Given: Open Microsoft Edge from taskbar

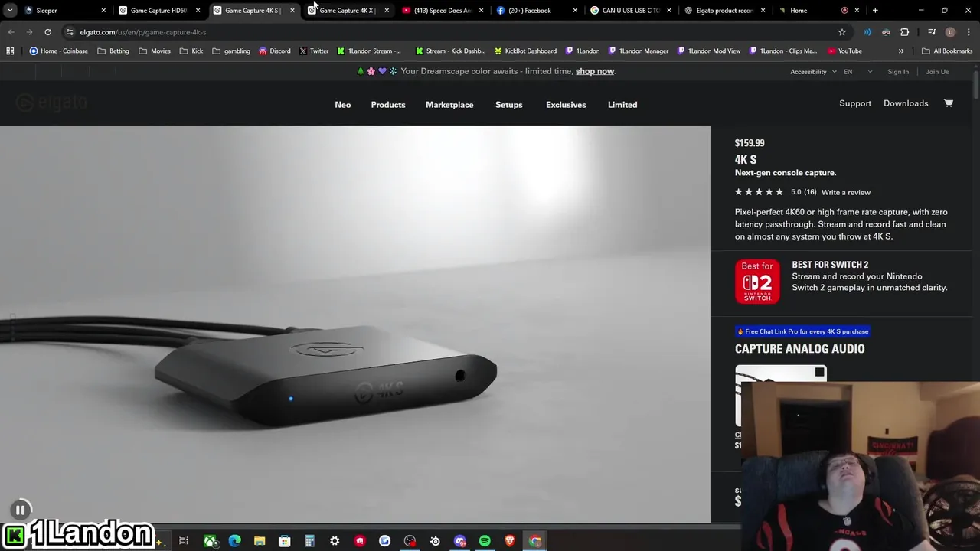Looking at the screenshot, I should 234,541.
